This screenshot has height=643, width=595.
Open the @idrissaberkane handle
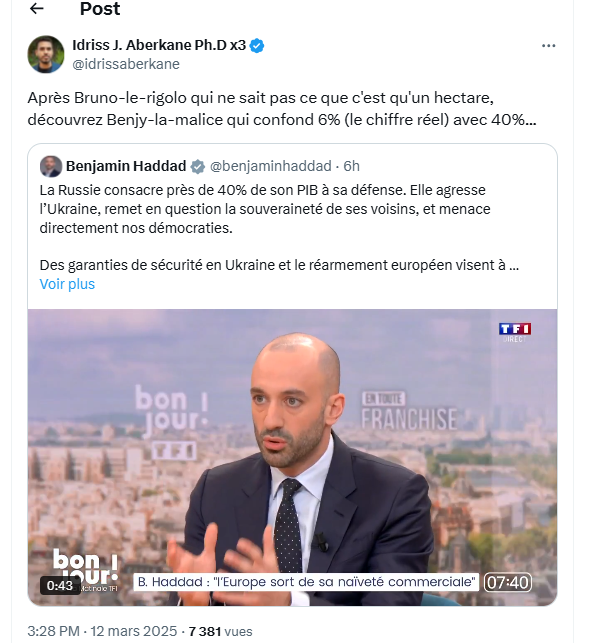click(126, 64)
